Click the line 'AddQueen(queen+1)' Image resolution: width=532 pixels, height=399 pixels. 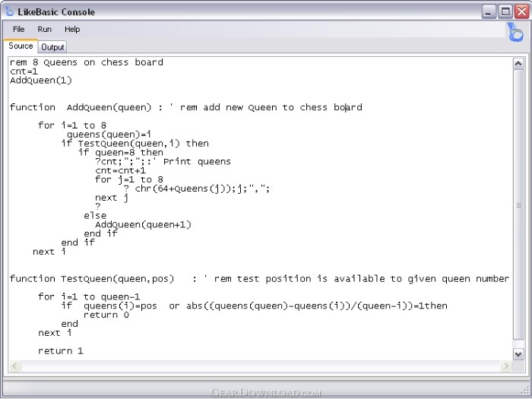[x=143, y=225]
